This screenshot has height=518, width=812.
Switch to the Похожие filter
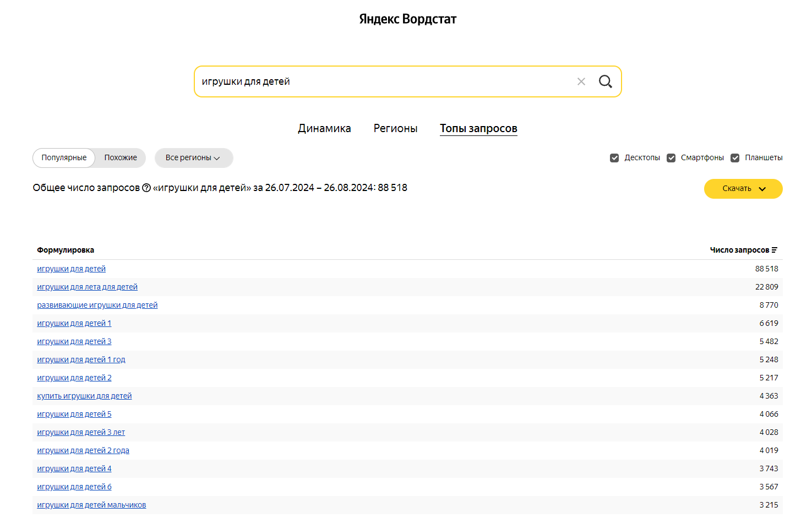pos(121,158)
